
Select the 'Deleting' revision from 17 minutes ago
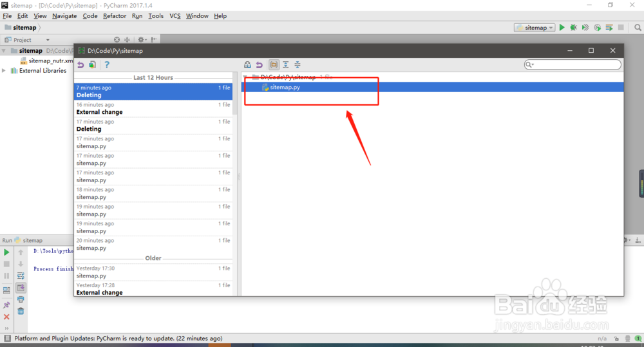pos(153,126)
